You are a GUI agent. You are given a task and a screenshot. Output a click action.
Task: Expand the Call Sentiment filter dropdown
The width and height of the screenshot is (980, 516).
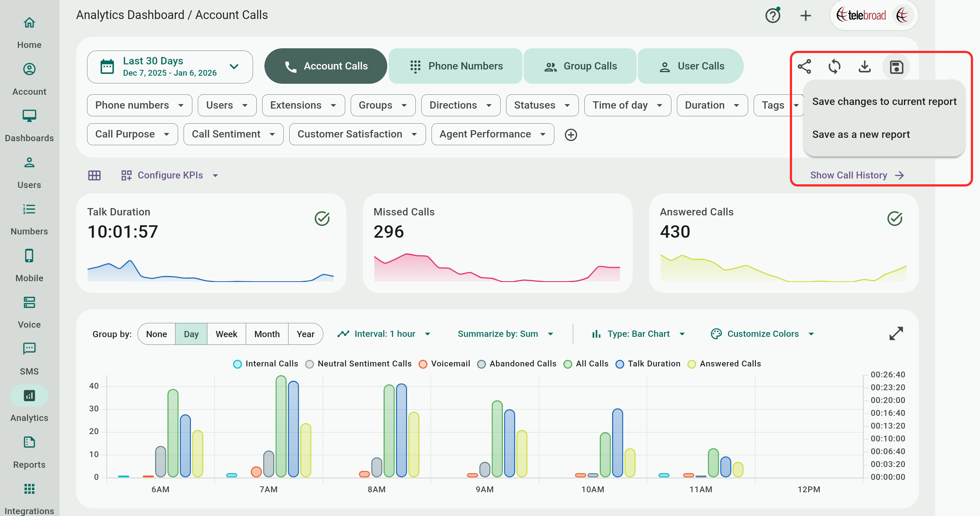[x=233, y=134]
